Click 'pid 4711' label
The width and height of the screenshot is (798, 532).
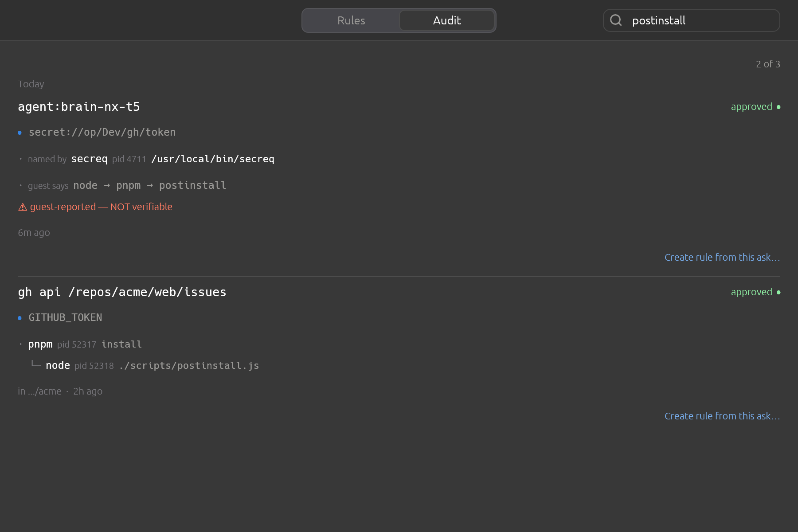tap(129, 159)
